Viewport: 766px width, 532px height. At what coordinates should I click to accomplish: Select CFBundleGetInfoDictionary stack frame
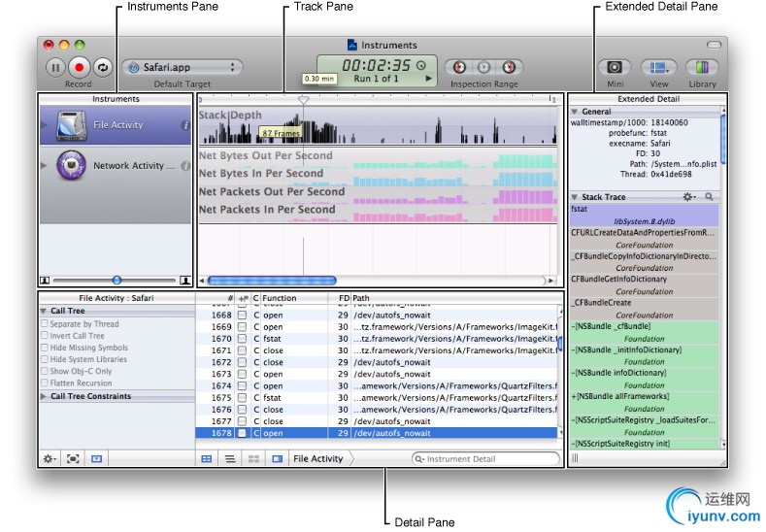(645, 285)
